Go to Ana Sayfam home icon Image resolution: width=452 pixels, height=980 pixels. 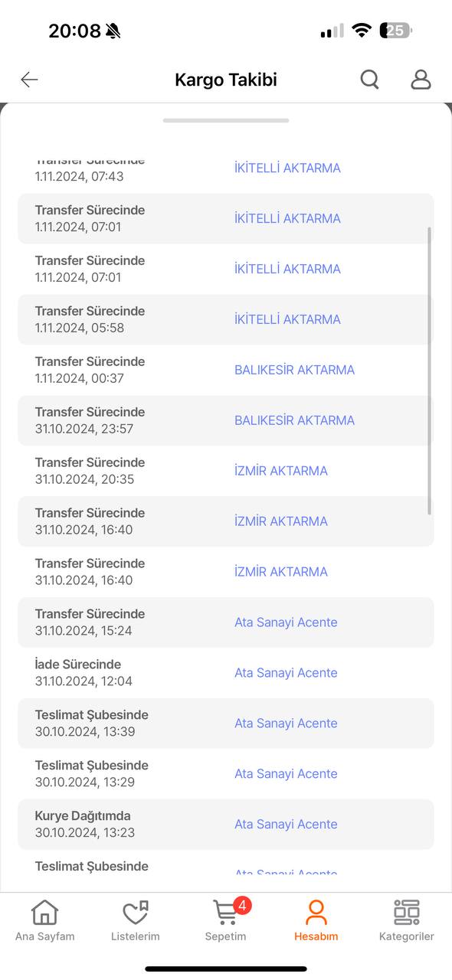(44, 912)
